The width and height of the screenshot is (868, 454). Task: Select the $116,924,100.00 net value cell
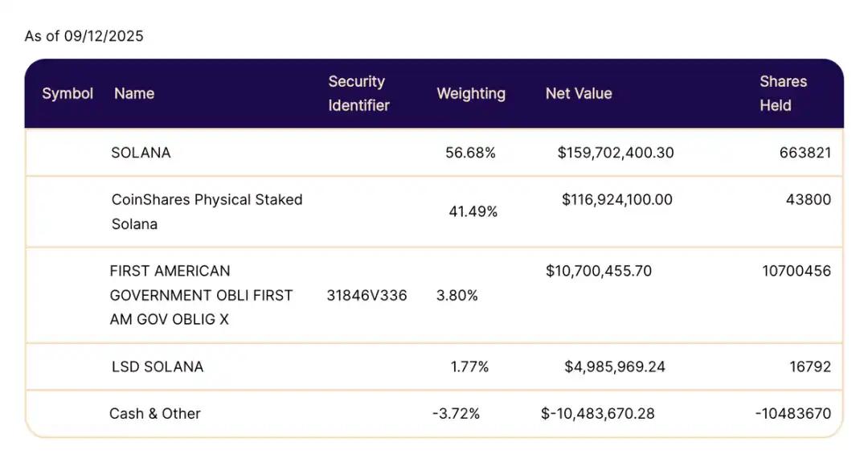617,199
